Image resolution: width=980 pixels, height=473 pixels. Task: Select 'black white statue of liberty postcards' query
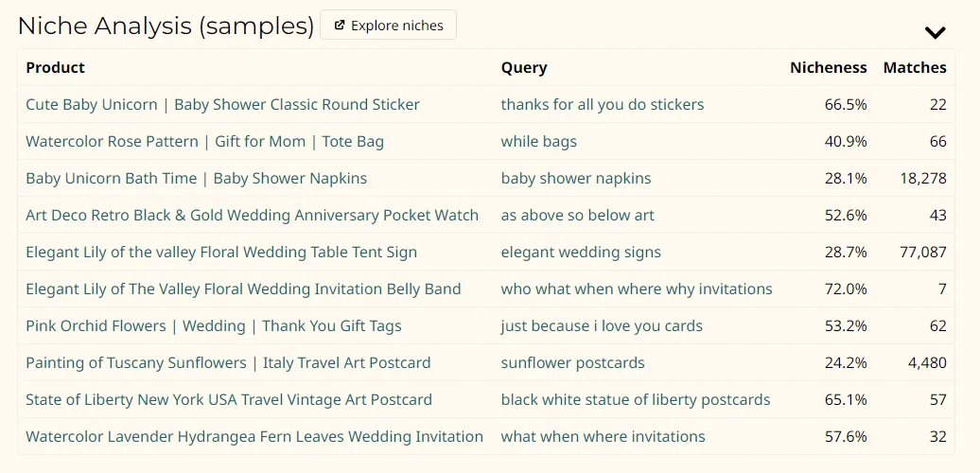coord(636,399)
